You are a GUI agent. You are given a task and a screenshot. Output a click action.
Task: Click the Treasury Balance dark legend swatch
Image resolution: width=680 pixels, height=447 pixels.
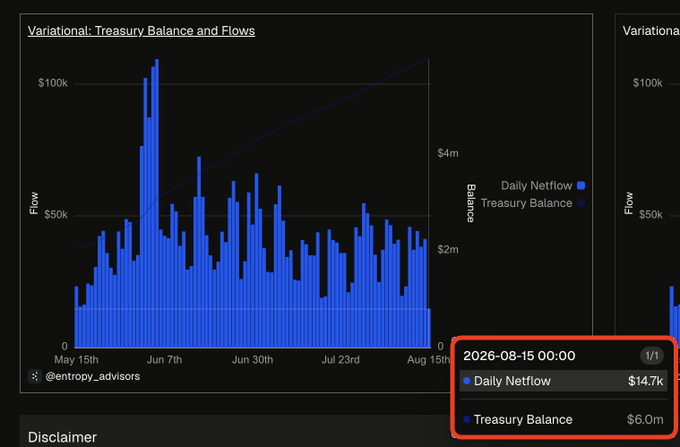click(581, 203)
